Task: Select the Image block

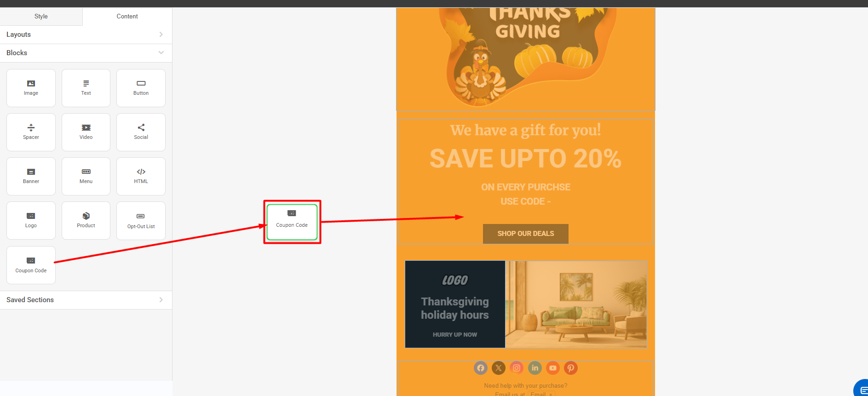Action: [31, 88]
